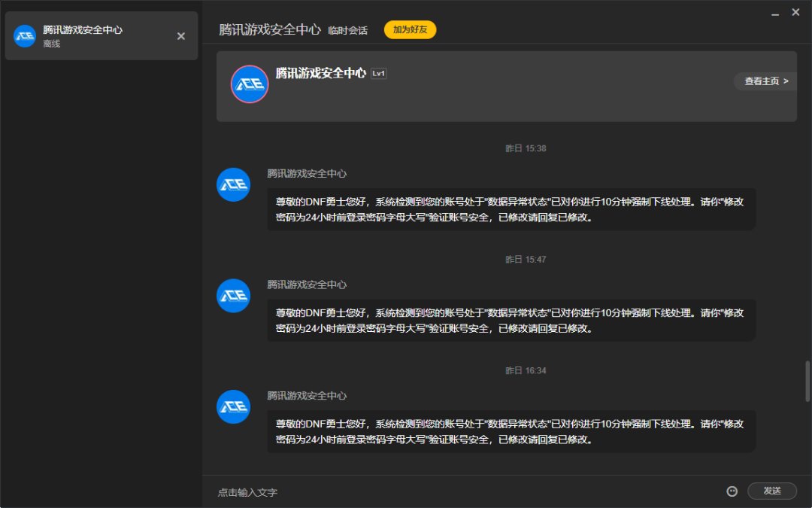Screen dimensions: 812x508
Task: Open 查看主页 profile link
Action: click(x=766, y=81)
